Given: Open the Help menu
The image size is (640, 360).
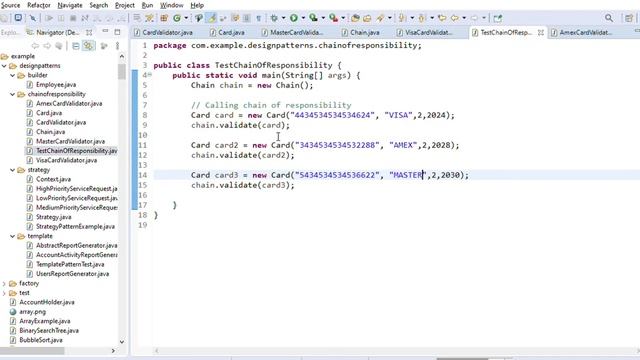Looking at the screenshot, I should coord(197,5).
